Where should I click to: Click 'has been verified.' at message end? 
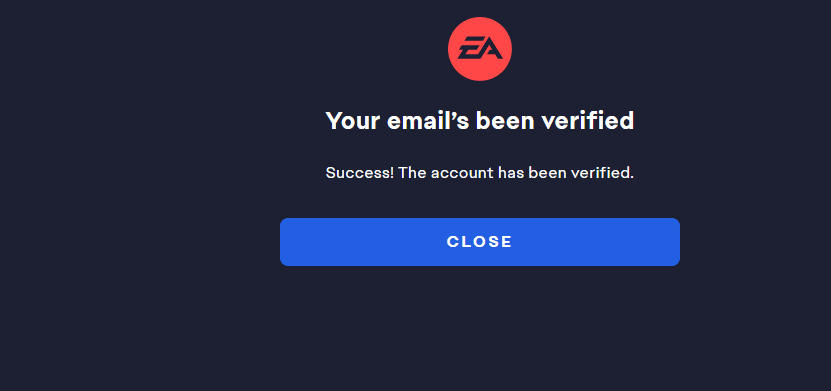[565, 173]
